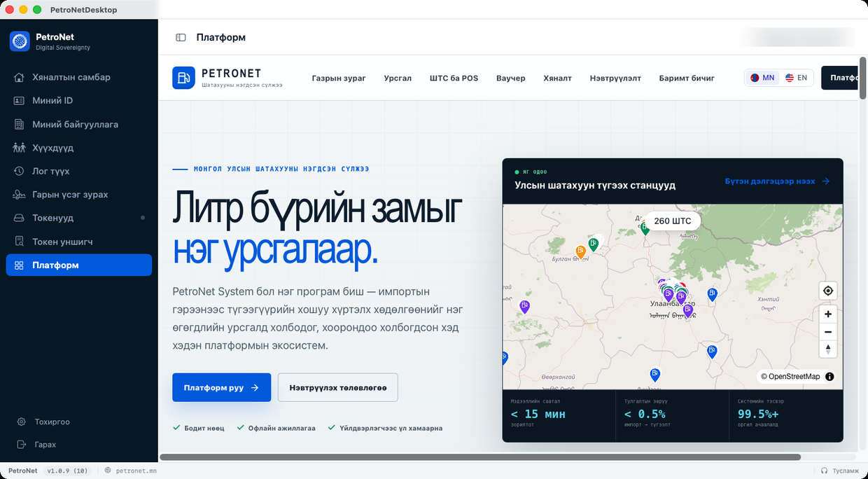This screenshot has height=479, width=868.
Task: Click Үйлдвэрлэгчээс үл хамаарна label
Action: pyautogui.click(x=385, y=428)
